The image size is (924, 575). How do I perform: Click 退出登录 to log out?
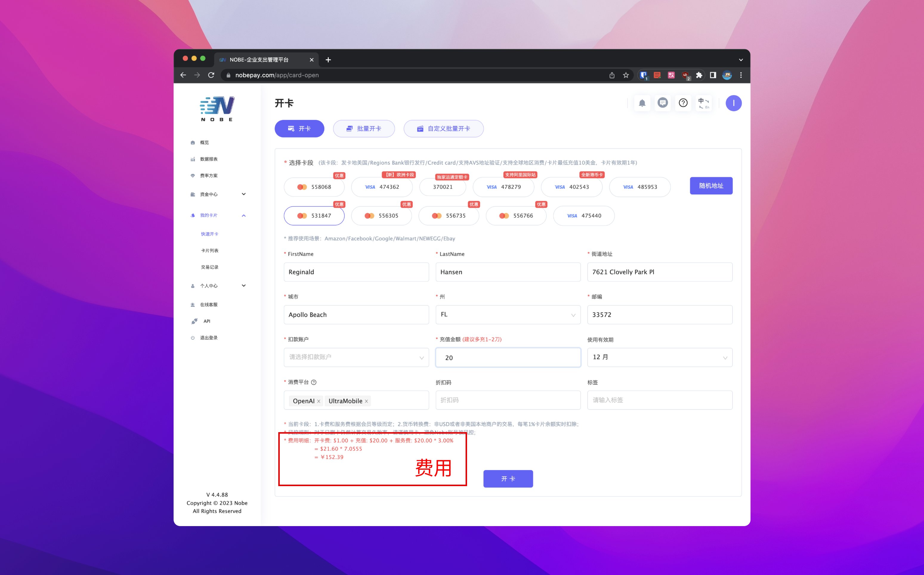click(x=208, y=338)
